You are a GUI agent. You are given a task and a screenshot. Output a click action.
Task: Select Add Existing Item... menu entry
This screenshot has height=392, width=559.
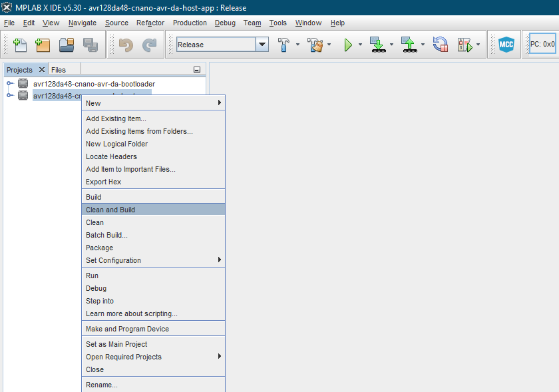tap(154, 118)
